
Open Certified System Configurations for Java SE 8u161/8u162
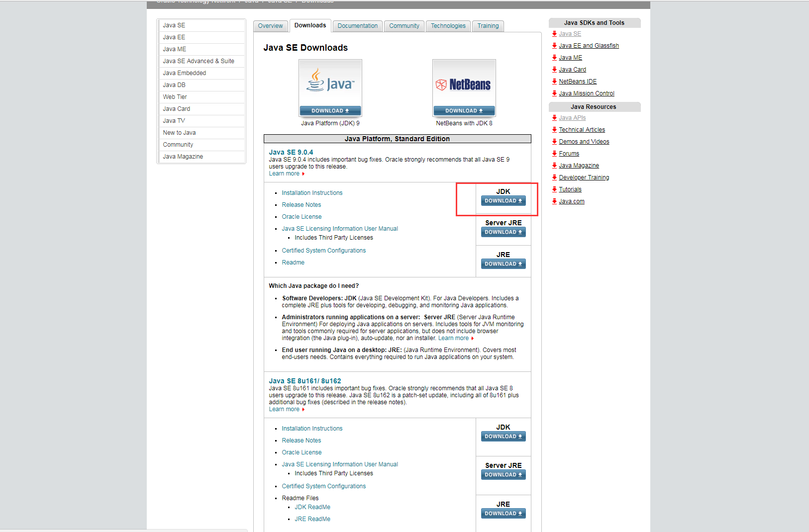click(324, 486)
